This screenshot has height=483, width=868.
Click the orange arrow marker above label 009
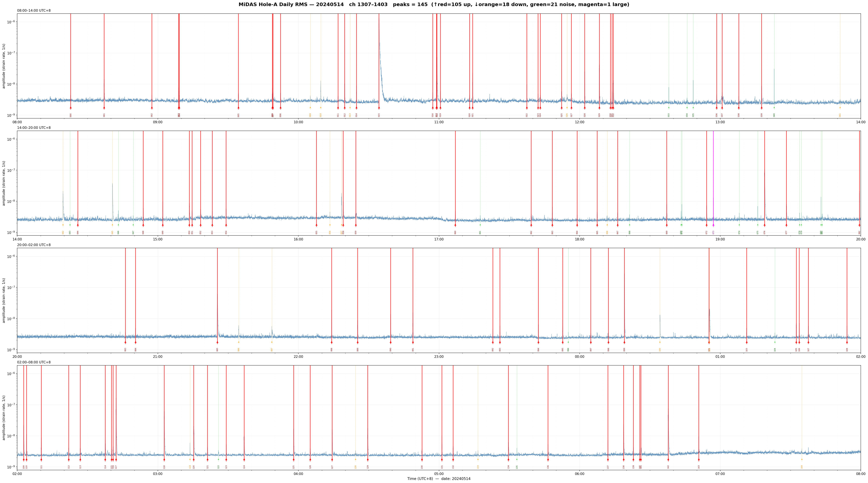point(310,108)
